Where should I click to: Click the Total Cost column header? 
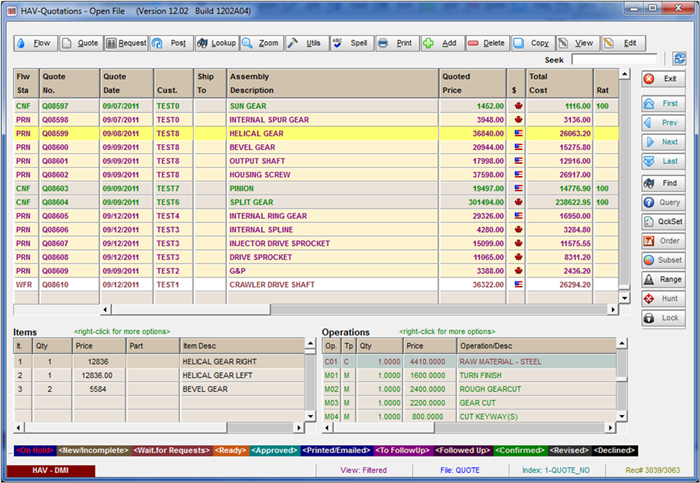(559, 83)
